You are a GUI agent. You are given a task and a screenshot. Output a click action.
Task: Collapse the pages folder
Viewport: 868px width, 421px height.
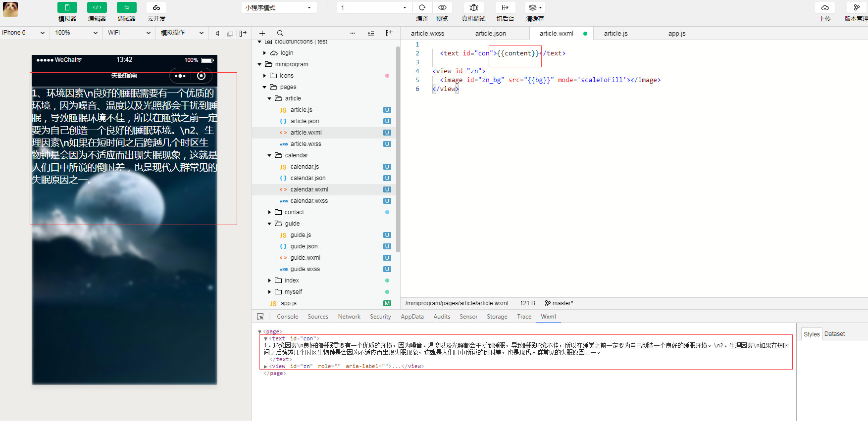coord(264,87)
